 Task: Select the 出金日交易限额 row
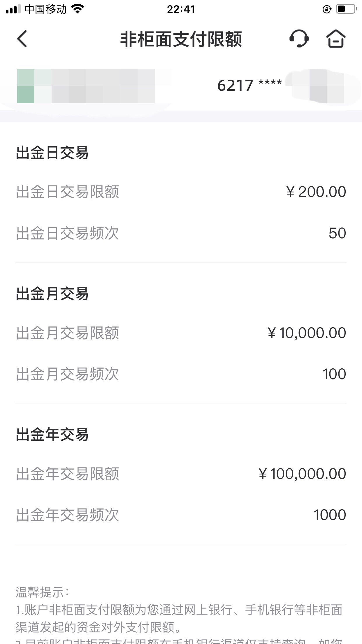[x=181, y=192]
